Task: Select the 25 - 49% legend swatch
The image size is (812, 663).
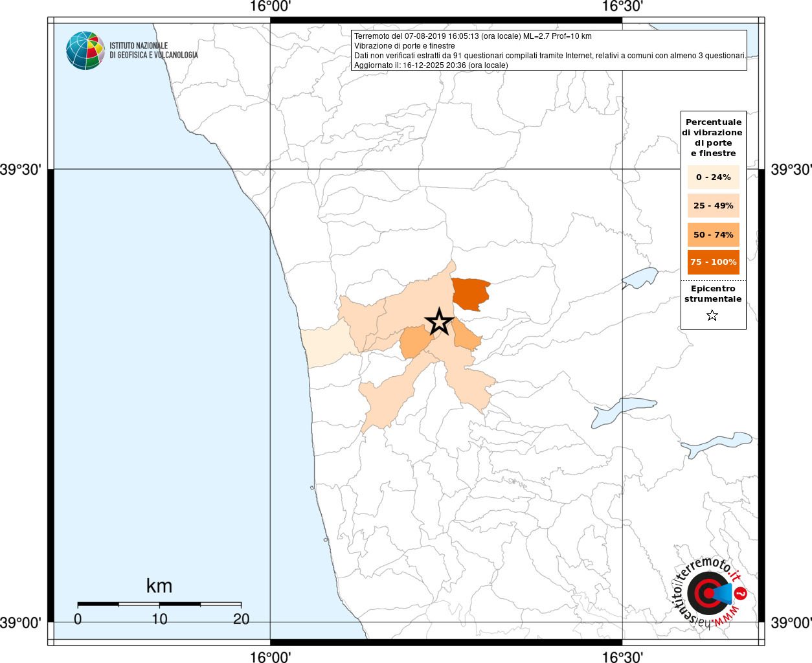Action: click(713, 205)
